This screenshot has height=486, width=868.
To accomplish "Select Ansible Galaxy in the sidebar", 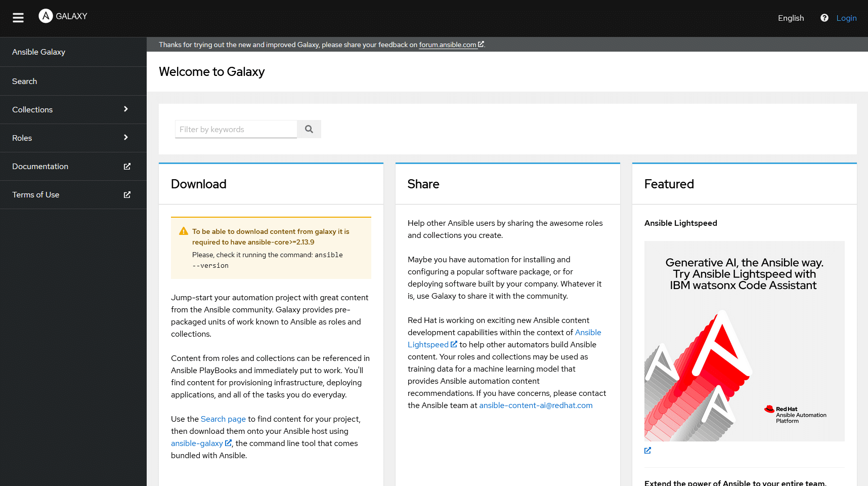I will (39, 52).
